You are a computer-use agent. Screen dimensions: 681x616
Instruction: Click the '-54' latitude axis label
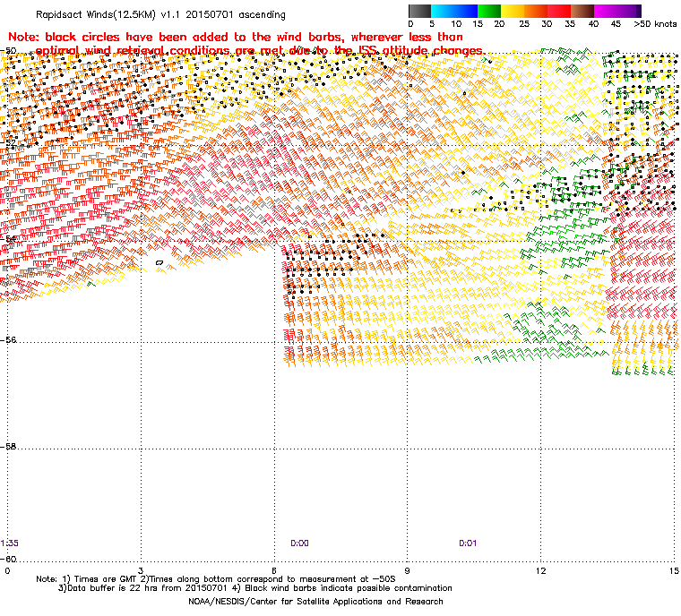[8, 238]
